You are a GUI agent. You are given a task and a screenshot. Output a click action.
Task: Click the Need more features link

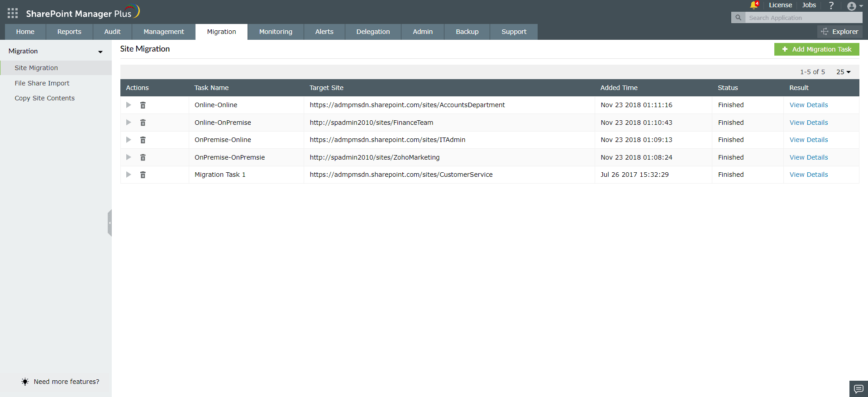pyautogui.click(x=66, y=382)
